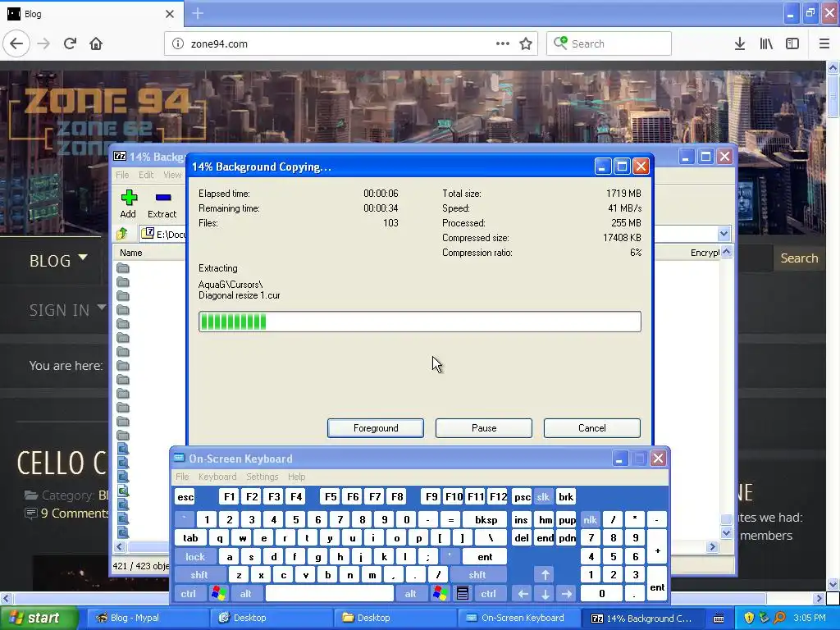Open Settings menu in On-Screen Keyboard
This screenshot has height=630, width=840.
coord(262,477)
